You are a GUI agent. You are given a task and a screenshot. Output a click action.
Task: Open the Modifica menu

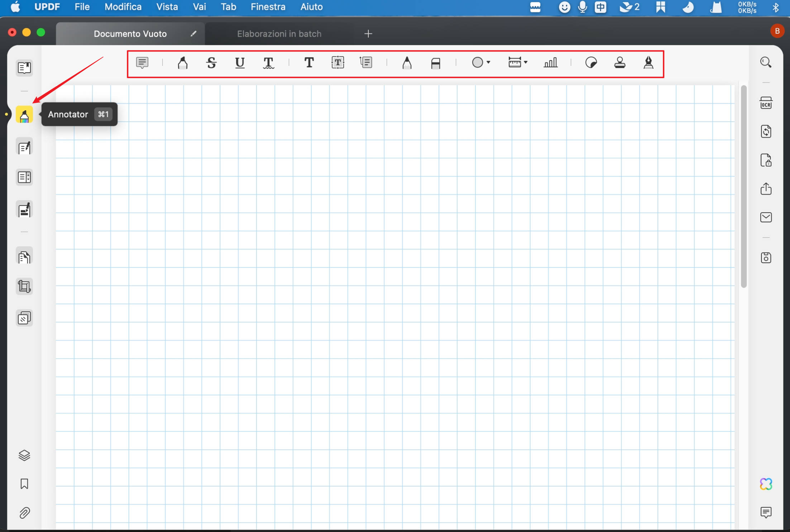point(123,7)
